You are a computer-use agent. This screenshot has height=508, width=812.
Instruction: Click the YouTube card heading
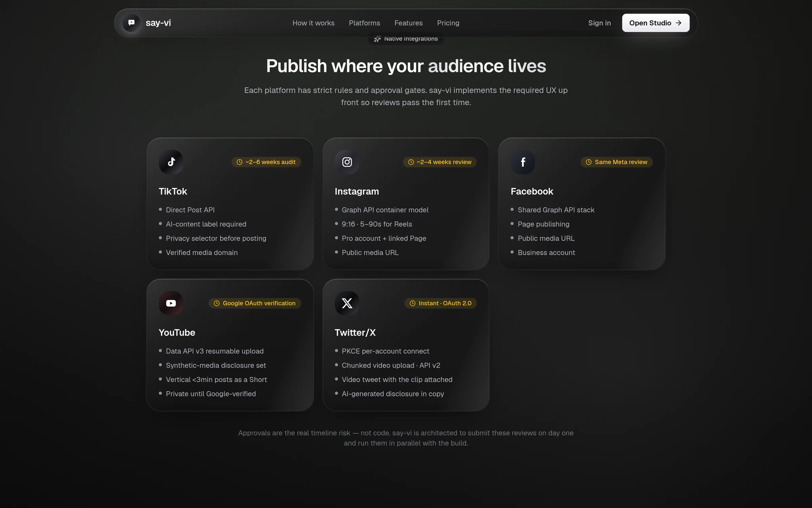pyautogui.click(x=177, y=333)
